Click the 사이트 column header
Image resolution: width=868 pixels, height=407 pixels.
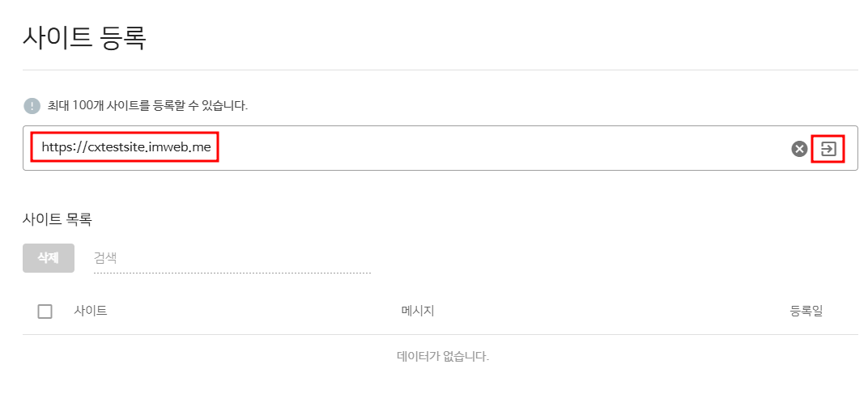click(x=91, y=311)
